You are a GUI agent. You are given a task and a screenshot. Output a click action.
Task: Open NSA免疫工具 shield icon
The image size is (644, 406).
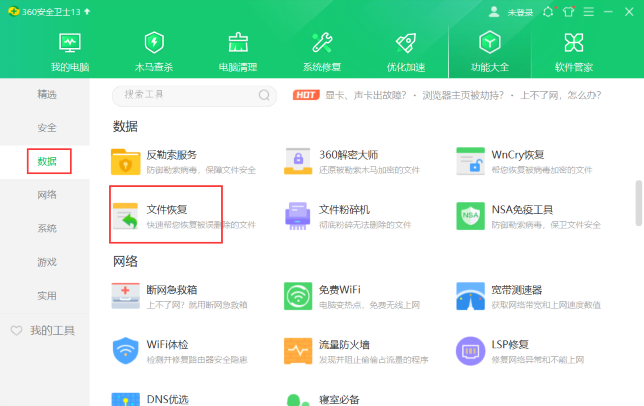coord(471,216)
